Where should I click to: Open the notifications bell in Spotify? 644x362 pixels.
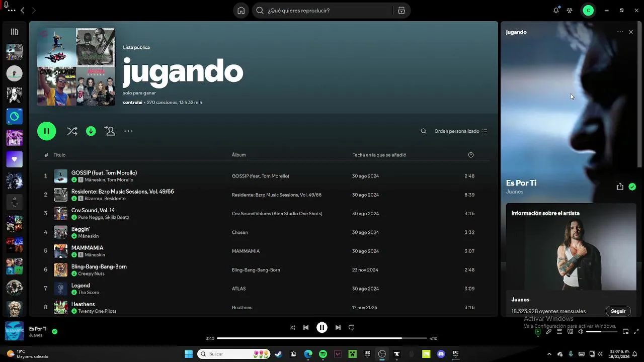tap(556, 11)
